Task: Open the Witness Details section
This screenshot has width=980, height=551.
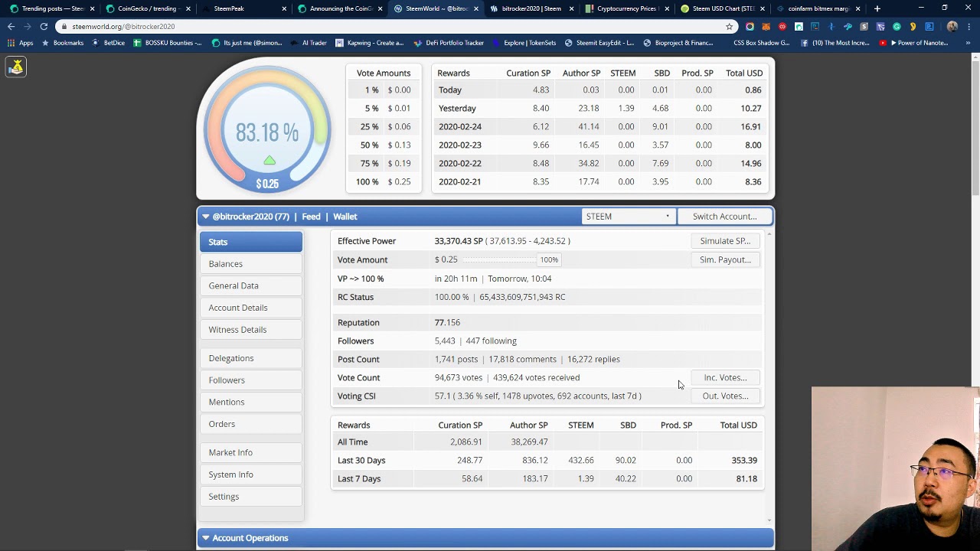Action: coord(251,330)
